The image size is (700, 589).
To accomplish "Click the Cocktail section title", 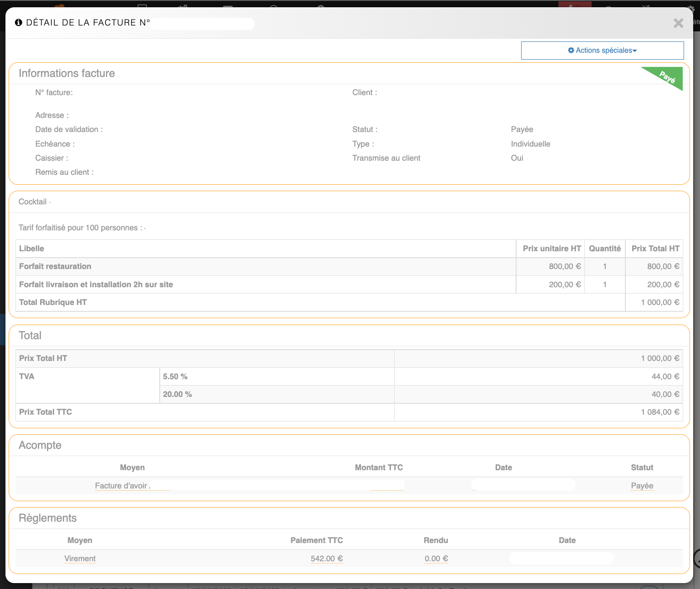I will tap(33, 202).
